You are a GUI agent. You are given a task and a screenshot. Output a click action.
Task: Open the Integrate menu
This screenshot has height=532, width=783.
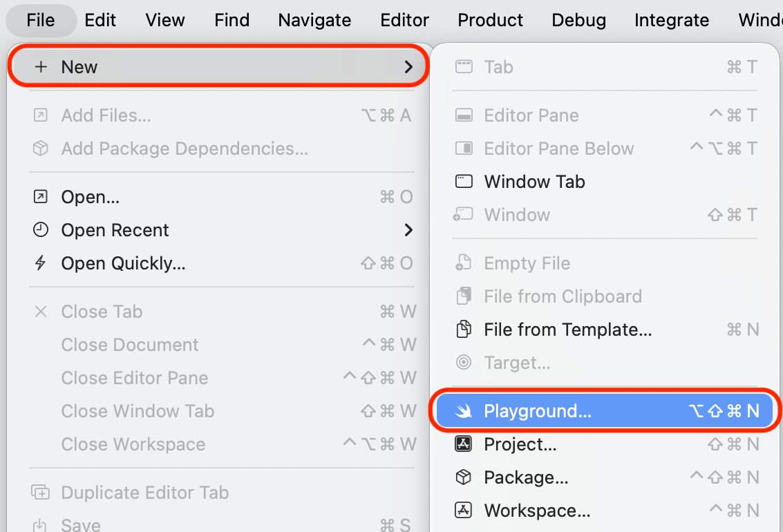(x=672, y=20)
